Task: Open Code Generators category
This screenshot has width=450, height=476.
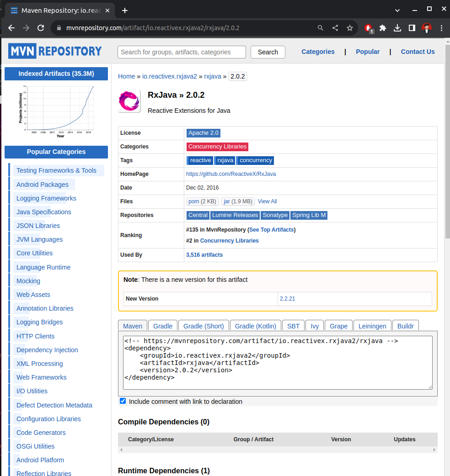Action: 41,433
